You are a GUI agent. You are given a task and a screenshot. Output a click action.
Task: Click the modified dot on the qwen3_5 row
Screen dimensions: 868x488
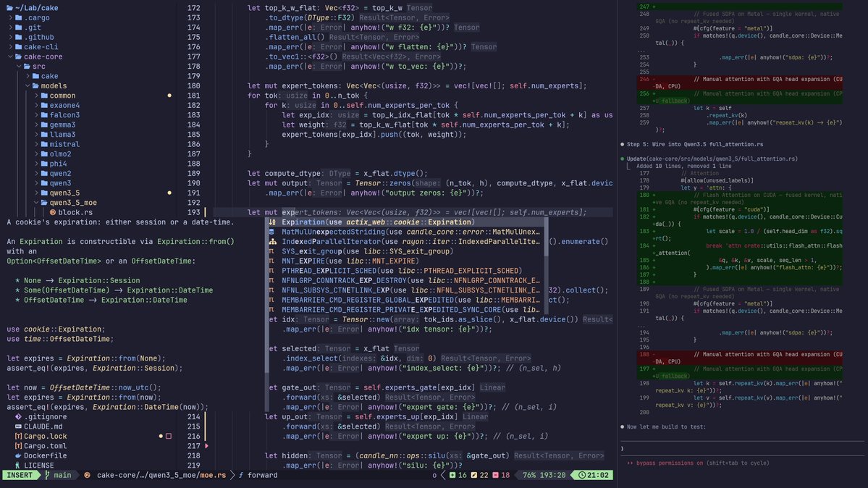pyautogui.click(x=169, y=193)
